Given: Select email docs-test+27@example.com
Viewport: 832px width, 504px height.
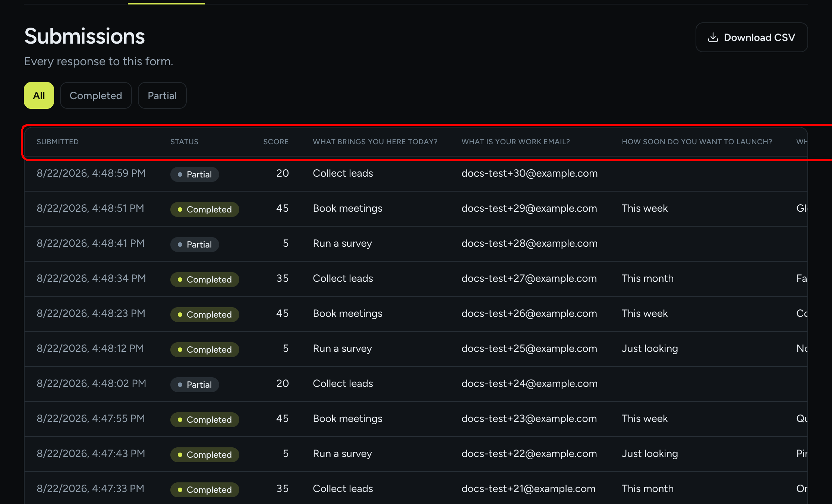Looking at the screenshot, I should point(529,278).
